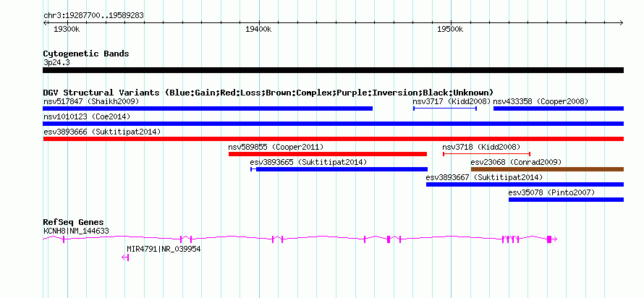Click the label nsv517847 (Shaikh2009)
The width and height of the screenshot is (644, 298).
point(91,101)
